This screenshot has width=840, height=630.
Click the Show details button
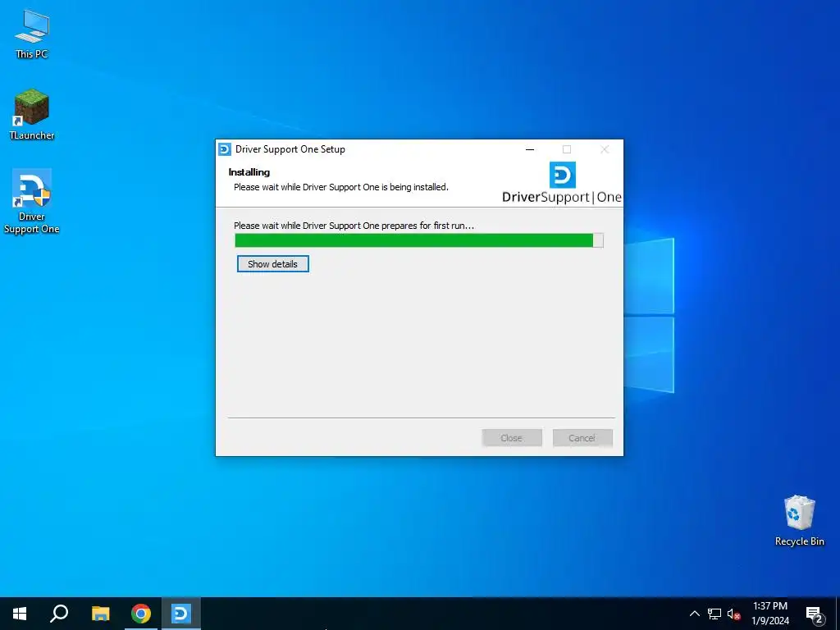[x=272, y=263]
